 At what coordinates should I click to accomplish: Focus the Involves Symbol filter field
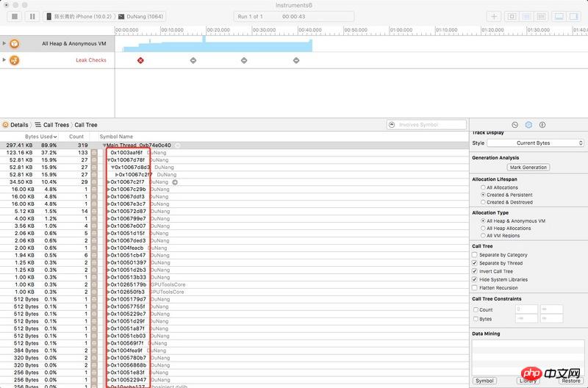click(426, 124)
